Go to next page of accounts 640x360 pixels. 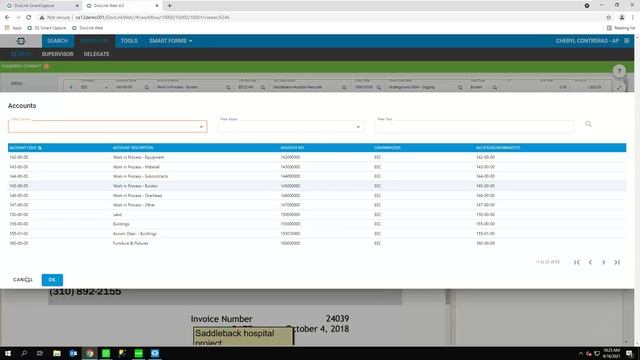(x=604, y=262)
